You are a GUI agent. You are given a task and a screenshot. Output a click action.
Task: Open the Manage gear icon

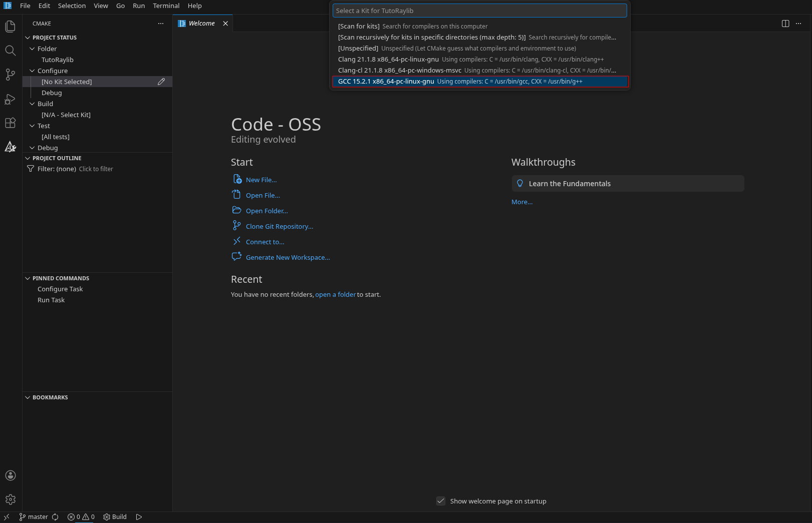10,499
